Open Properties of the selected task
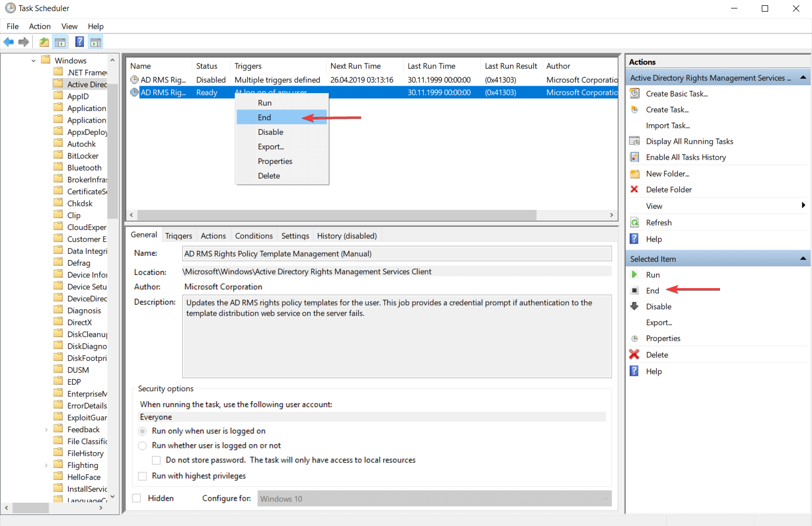Viewport: 812px width, 526px height. [663, 338]
